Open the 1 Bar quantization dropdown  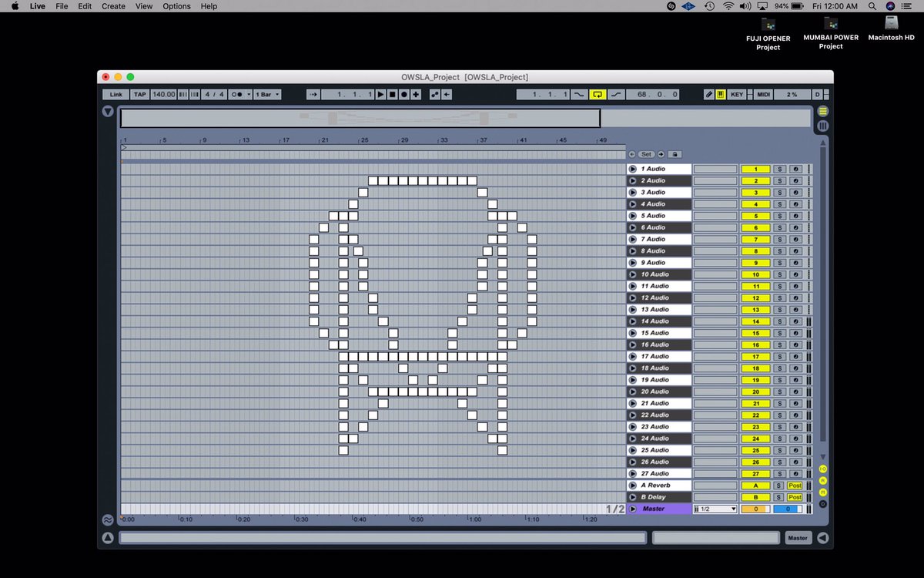tap(267, 94)
